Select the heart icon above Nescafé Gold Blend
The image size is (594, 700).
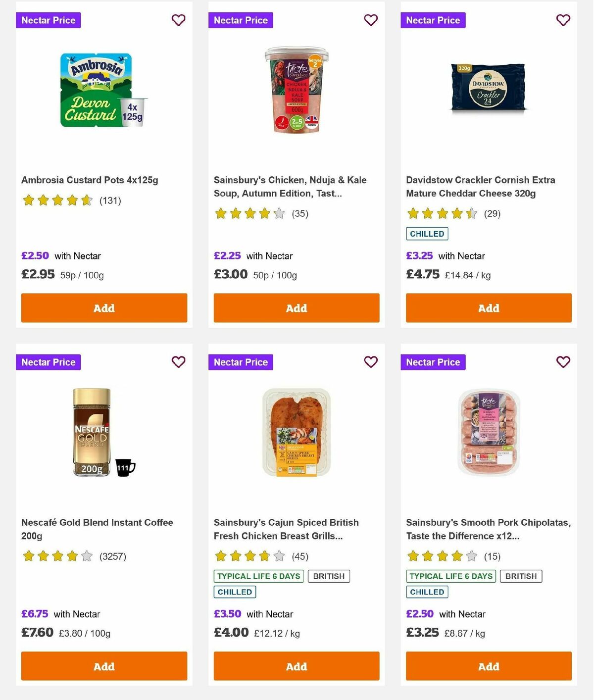point(178,362)
